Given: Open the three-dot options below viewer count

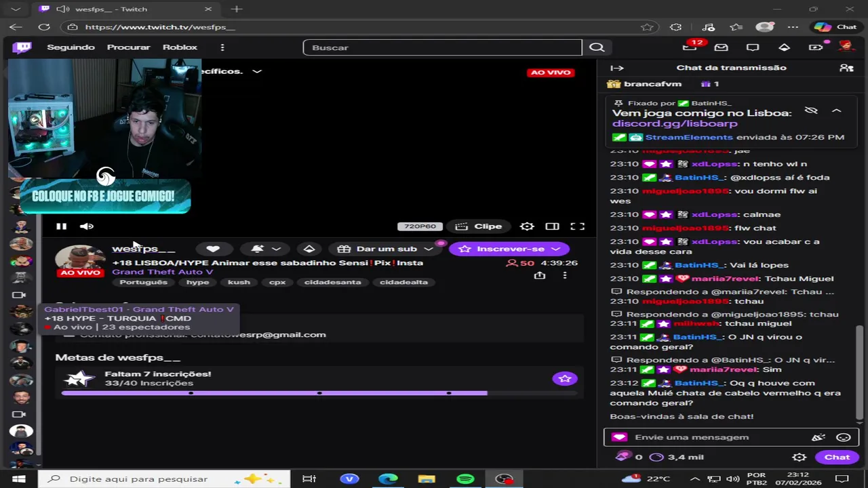Looking at the screenshot, I should tap(565, 275).
